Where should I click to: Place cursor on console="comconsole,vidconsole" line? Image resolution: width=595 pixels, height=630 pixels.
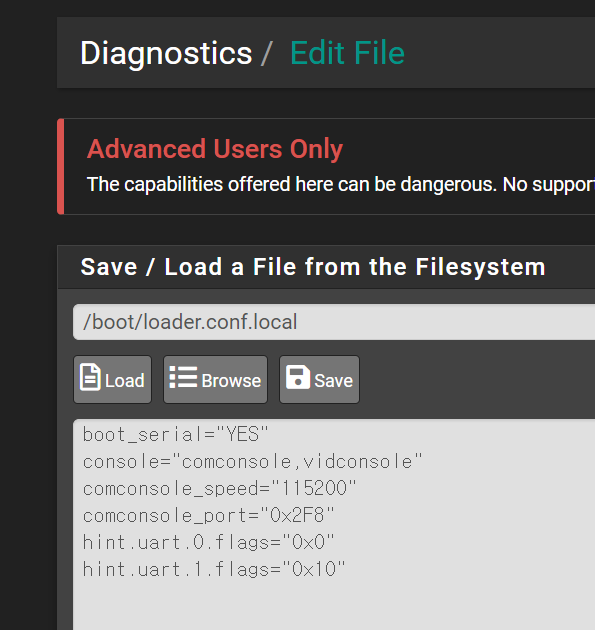pos(253,462)
